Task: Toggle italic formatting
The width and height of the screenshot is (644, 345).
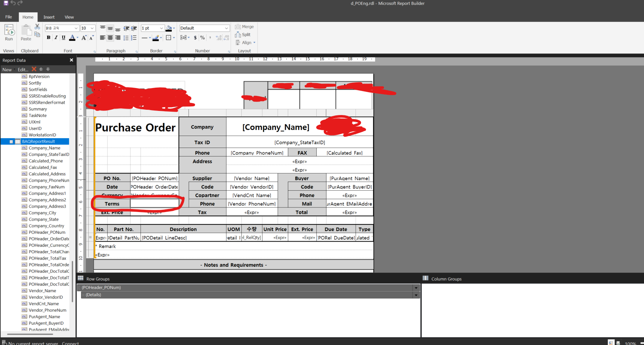Action: tap(56, 37)
